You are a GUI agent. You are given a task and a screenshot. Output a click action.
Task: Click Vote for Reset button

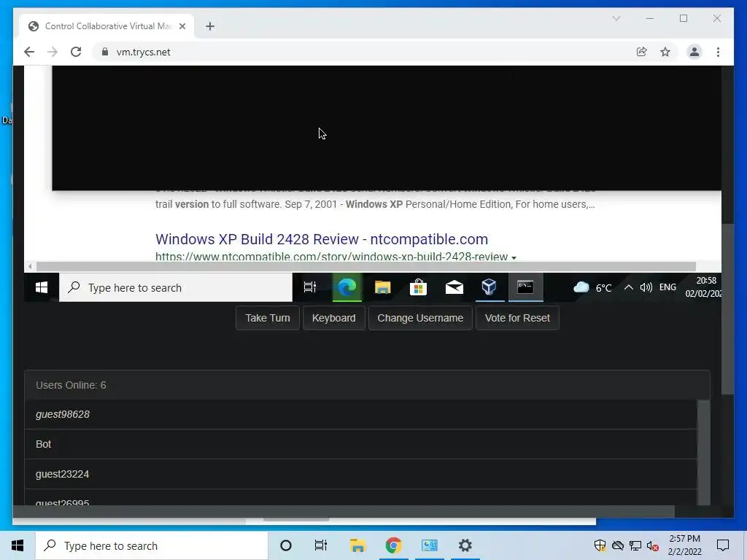coord(517,318)
